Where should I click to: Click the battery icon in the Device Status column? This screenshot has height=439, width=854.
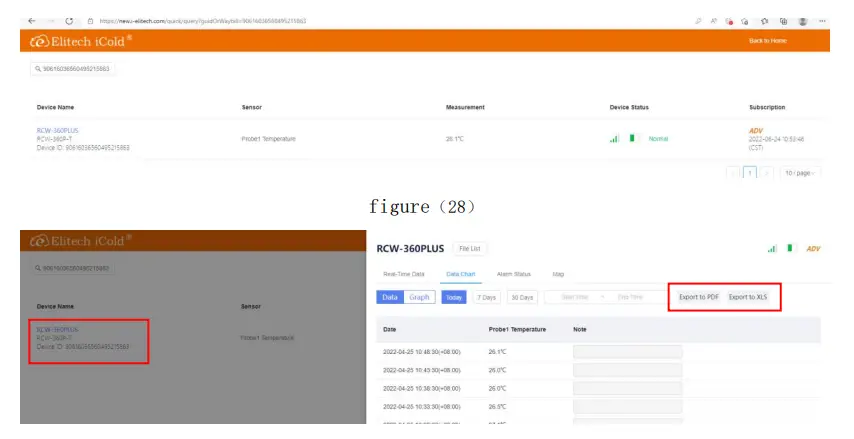(632, 138)
